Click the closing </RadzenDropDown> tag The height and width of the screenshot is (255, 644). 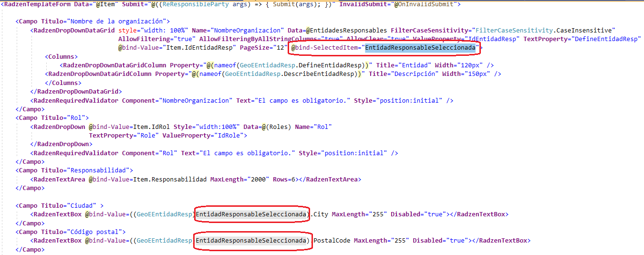[x=62, y=144]
